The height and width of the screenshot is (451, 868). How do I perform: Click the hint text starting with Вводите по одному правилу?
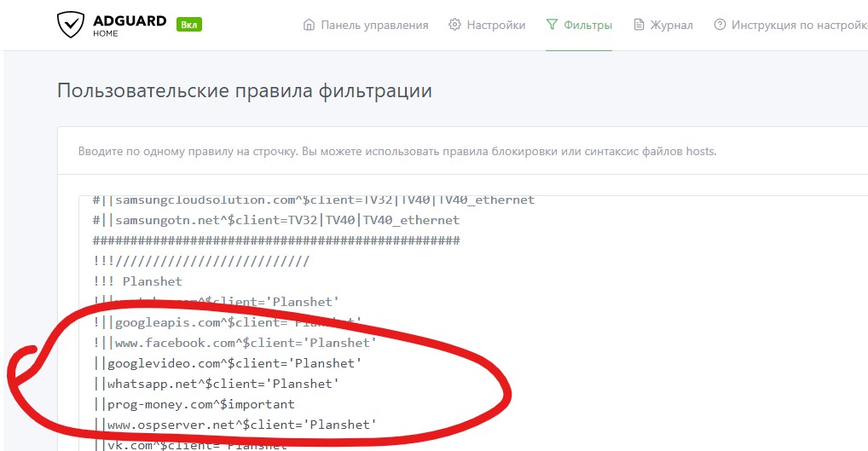pyautogui.click(x=397, y=151)
